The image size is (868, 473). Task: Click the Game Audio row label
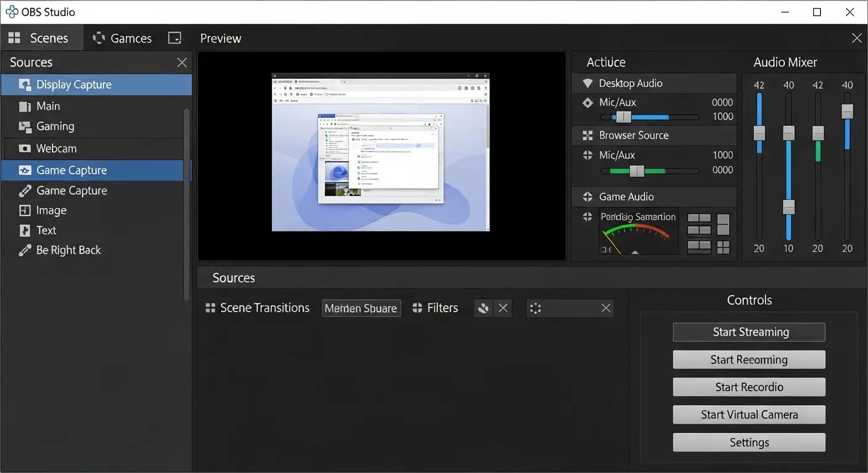pyautogui.click(x=626, y=197)
